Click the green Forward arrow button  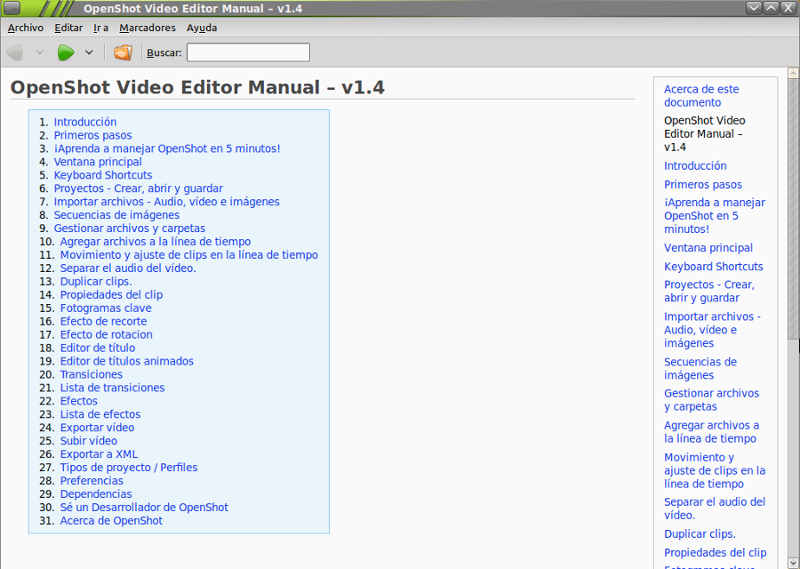pyautogui.click(x=66, y=52)
